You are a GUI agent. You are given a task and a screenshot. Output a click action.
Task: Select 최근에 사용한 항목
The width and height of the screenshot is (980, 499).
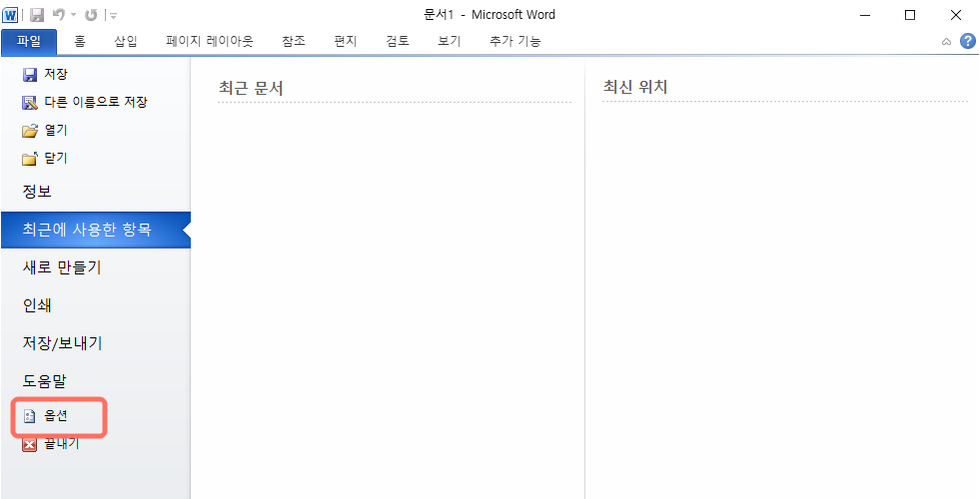pos(96,230)
